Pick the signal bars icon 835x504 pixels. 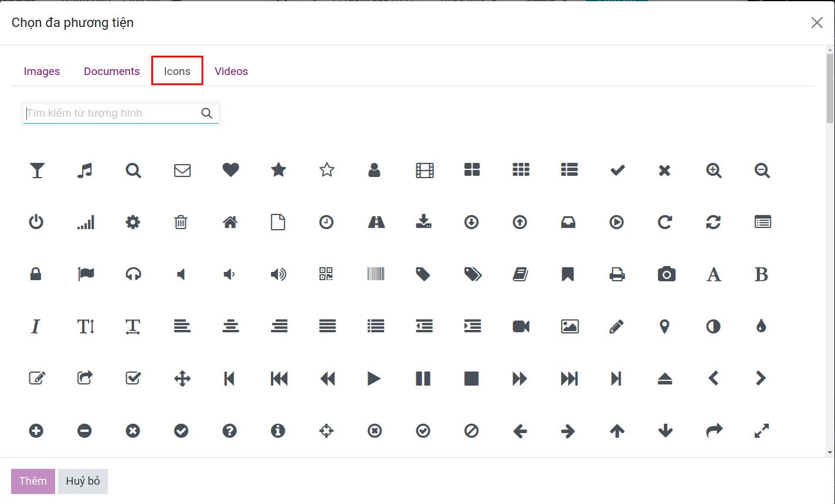coord(86,222)
